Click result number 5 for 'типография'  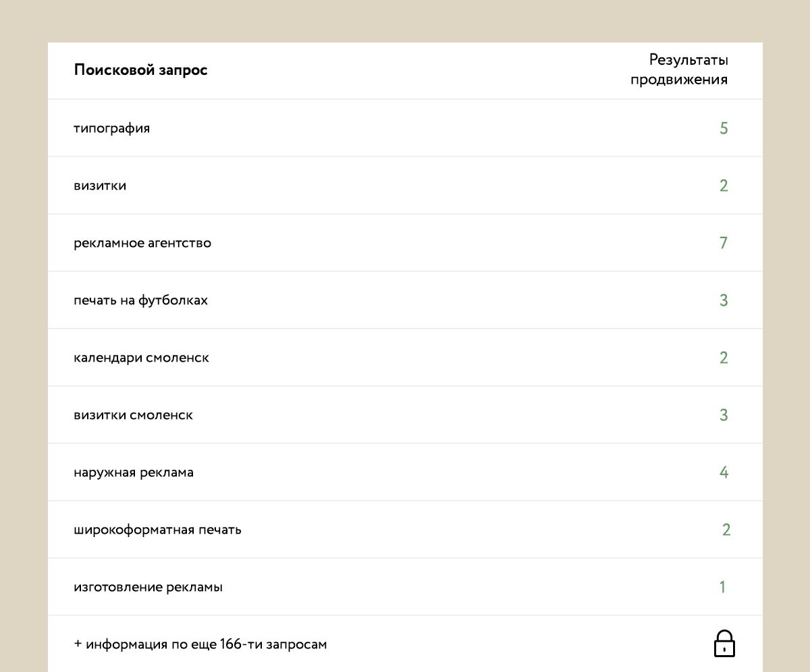coord(724,128)
